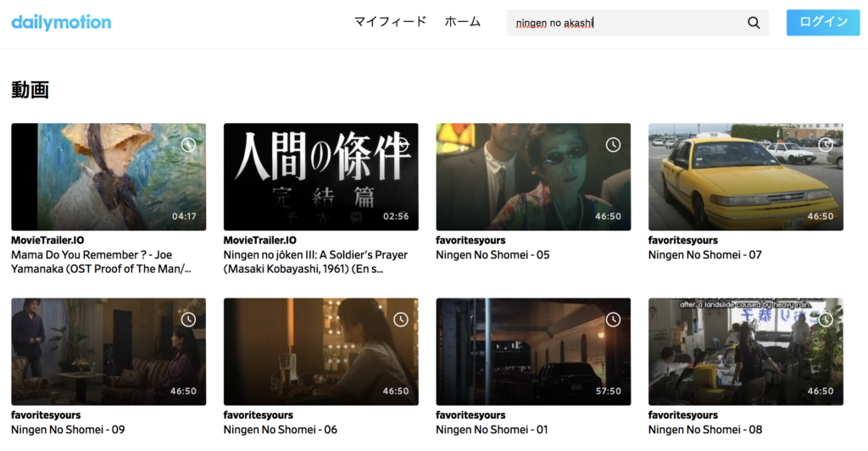Click the 02:56 duration badge
The image size is (868, 451).
397,216
